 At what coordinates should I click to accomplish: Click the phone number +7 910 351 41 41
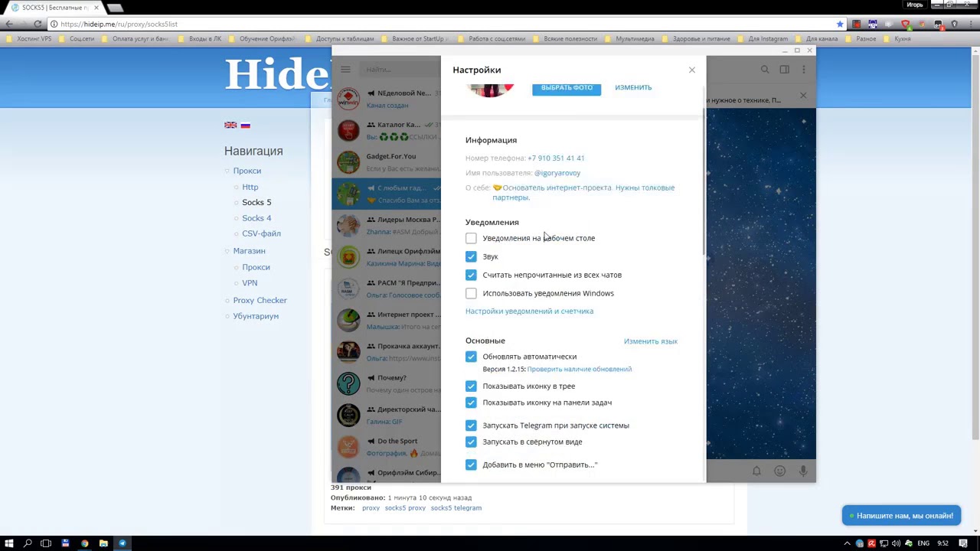coord(556,158)
